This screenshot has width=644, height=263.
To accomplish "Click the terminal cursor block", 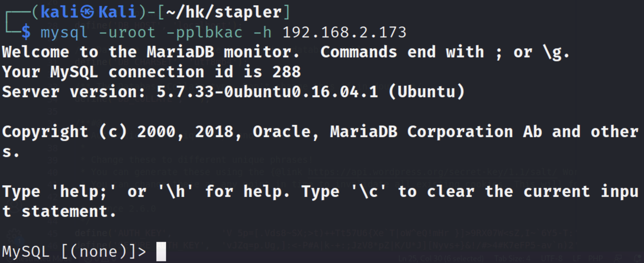I will click(x=161, y=252).
